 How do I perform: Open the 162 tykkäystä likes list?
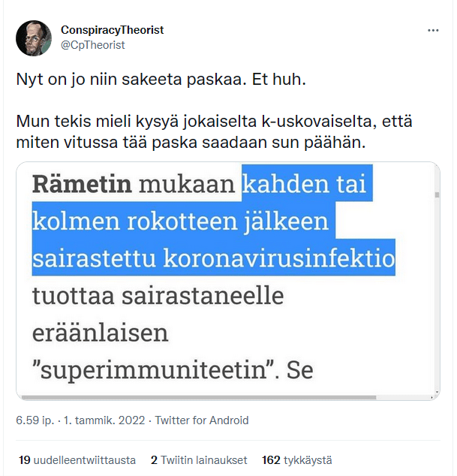point(297,460)
